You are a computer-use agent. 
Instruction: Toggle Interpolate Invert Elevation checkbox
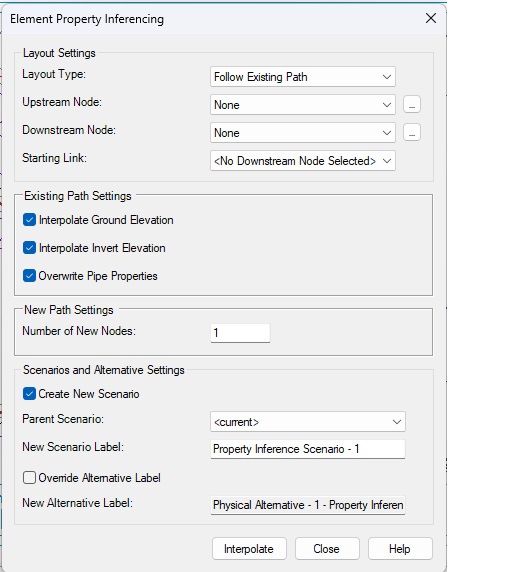(29, 248)
